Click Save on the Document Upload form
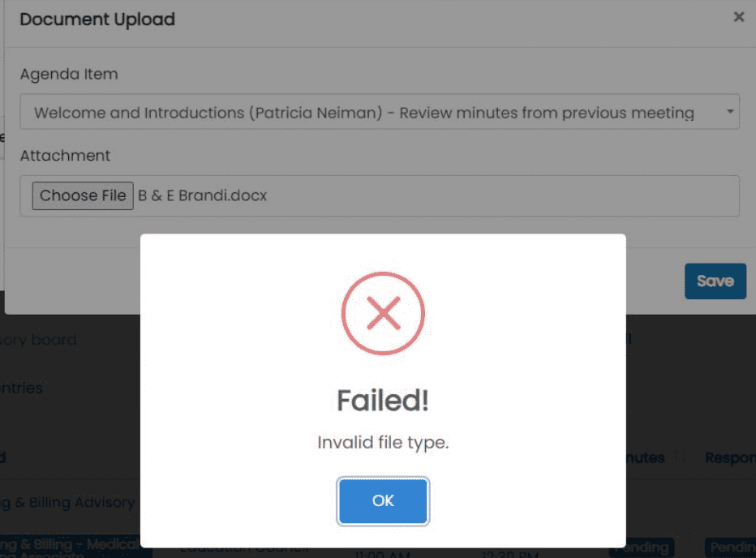The height and width of the screenshot is (558, 756). pos(715,281)
